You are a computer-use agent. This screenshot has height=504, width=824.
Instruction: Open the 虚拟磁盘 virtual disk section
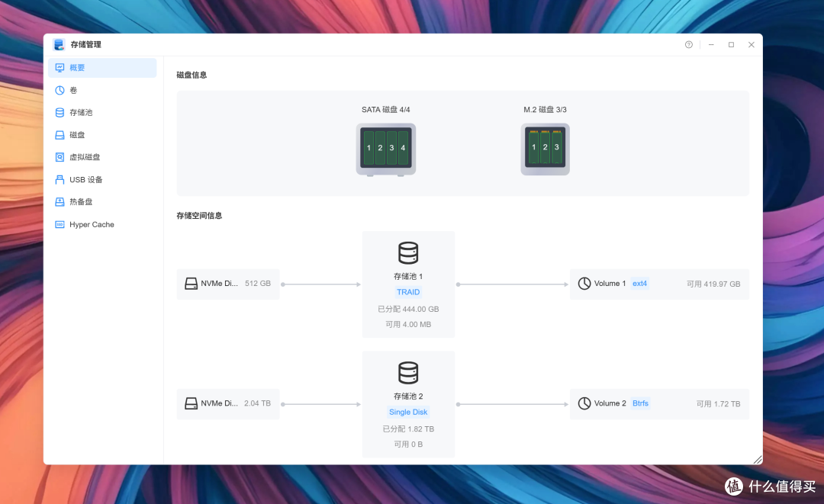click(102, 157)
